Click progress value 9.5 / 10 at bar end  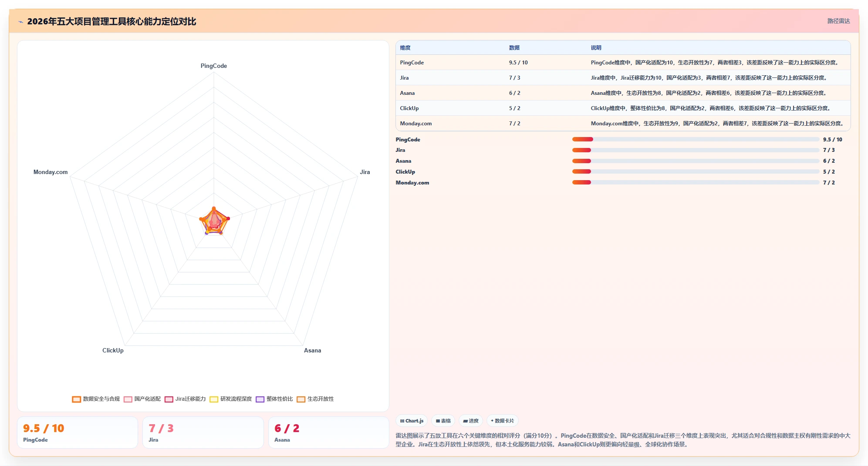pyautogui.click(x=832, y=140)
